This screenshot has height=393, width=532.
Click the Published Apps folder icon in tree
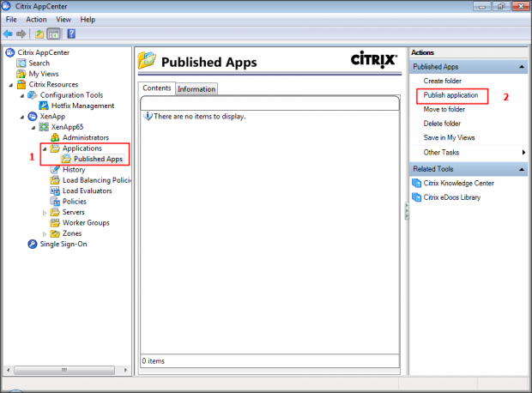click(66, 159)
